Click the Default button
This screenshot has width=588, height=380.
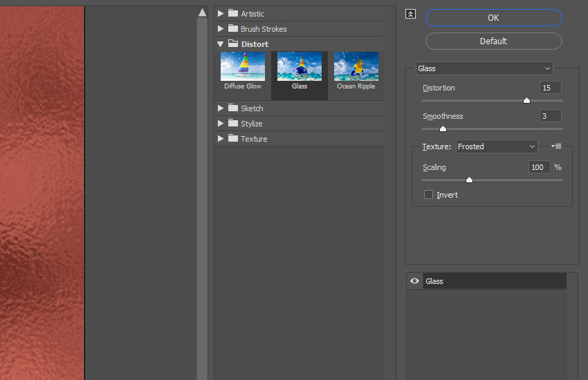point(493,41)
